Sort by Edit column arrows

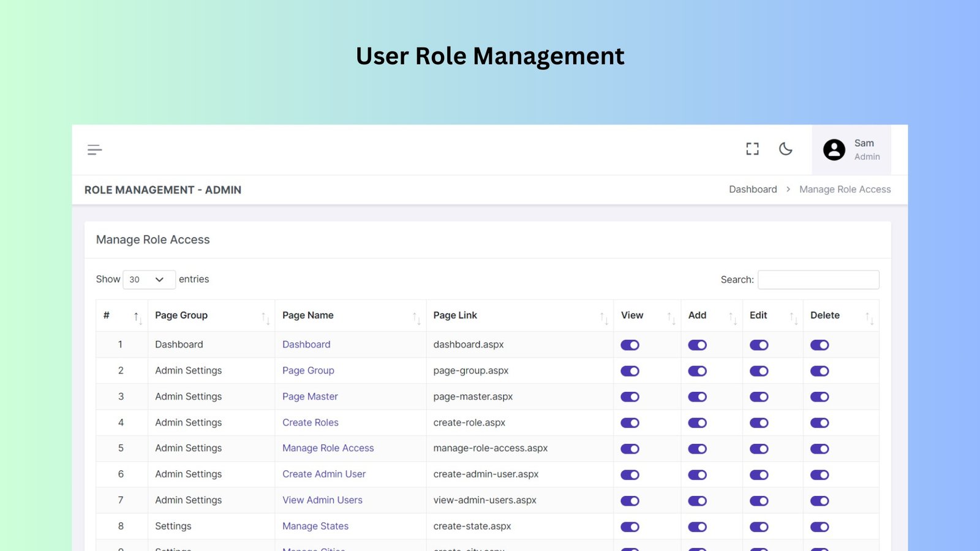coord(793,317)
